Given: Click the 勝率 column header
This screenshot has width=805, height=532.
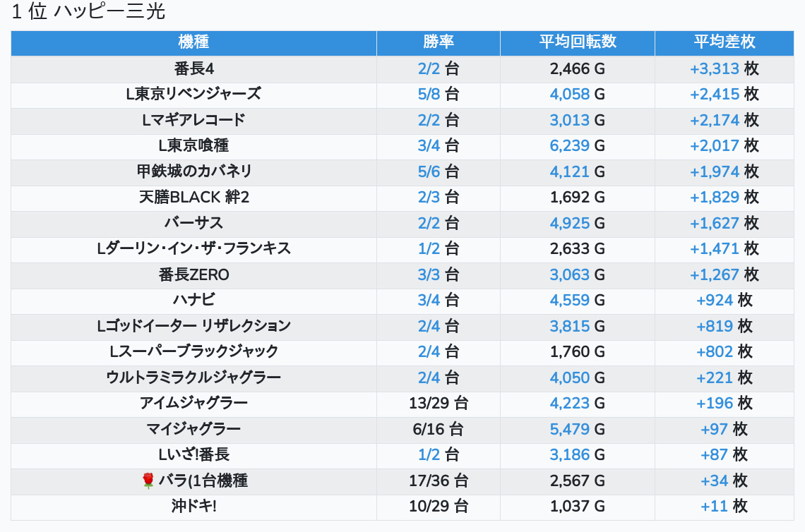Looking at the screenshot, I should coord(438,42).
